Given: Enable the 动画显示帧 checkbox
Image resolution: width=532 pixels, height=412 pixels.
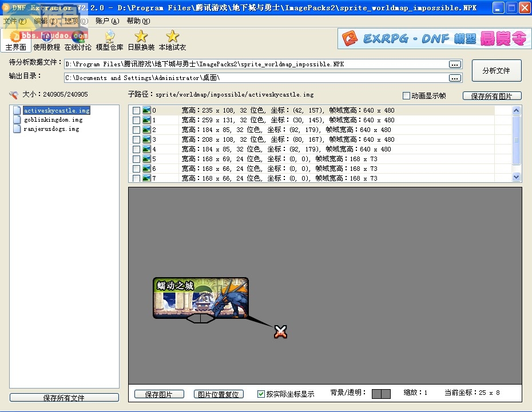Looking at the screenshot, I should click(406, 96).
